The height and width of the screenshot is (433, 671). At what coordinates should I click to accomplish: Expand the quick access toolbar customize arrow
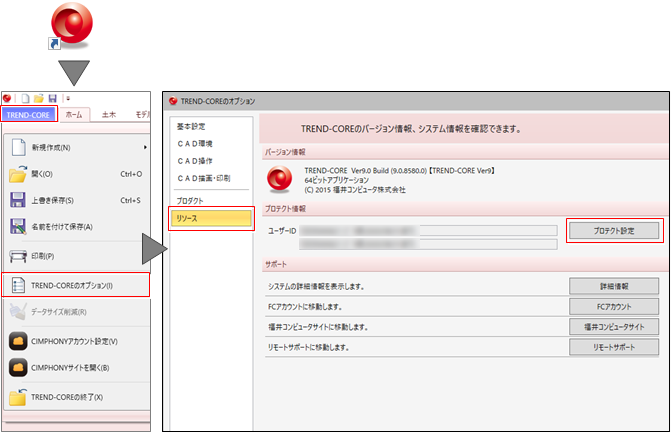(68, 99)
